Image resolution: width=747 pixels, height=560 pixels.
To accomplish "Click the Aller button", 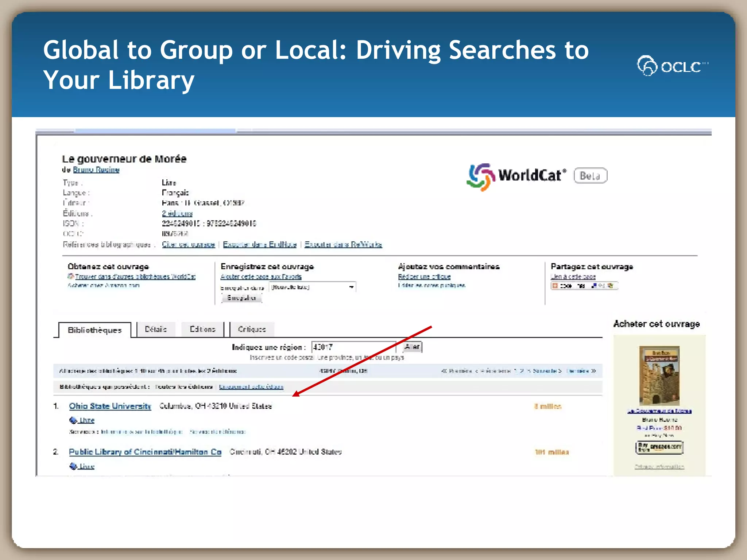I will coord(412,347).
